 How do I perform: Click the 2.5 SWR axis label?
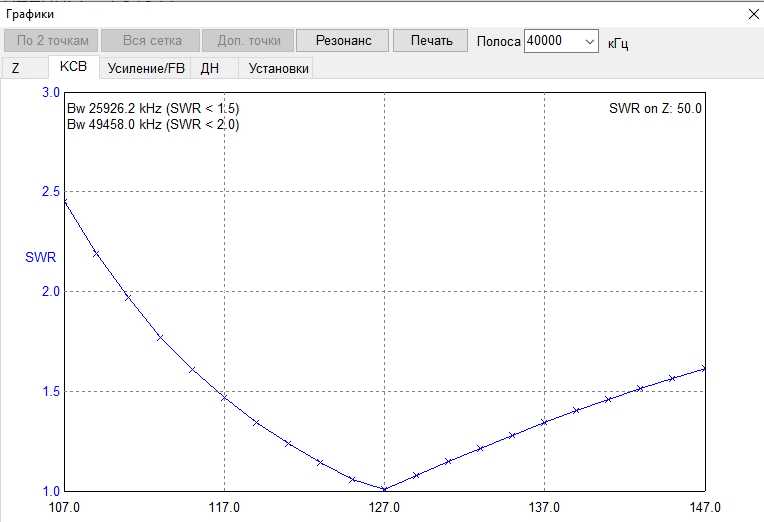pos(51,192)
